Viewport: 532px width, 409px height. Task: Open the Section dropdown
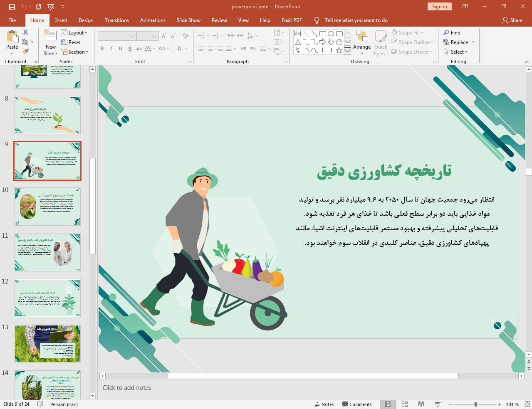(75, 52)
